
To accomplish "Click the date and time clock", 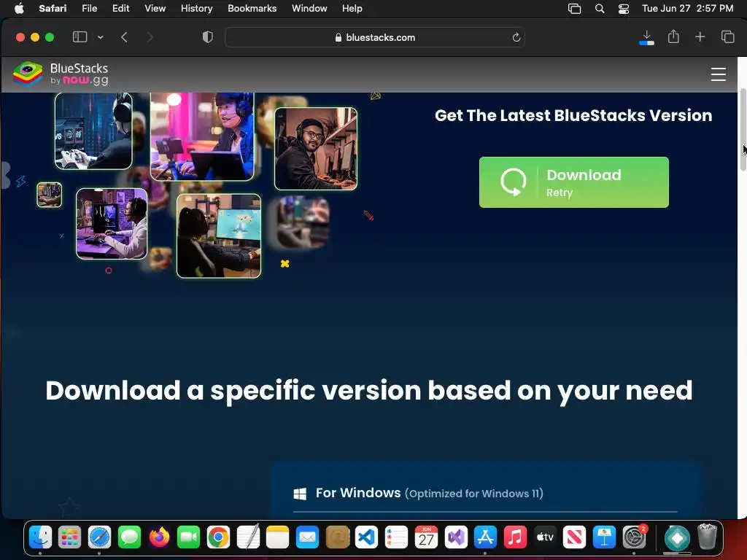I will [687, 8].
